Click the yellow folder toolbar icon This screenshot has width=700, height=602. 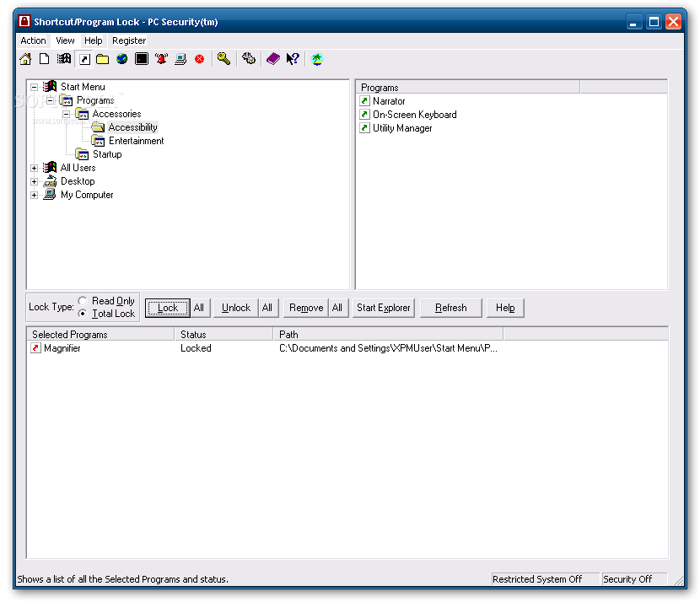(x=103, y=59)
